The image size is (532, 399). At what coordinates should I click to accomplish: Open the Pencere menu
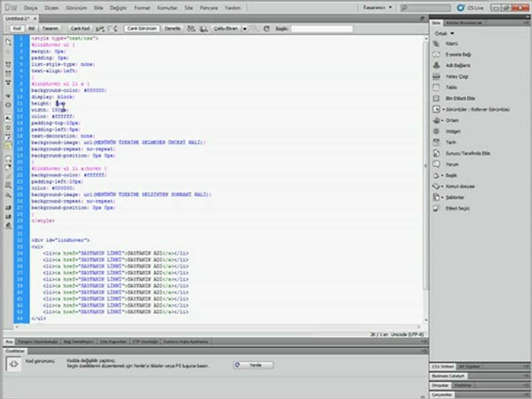click(209, 8)
